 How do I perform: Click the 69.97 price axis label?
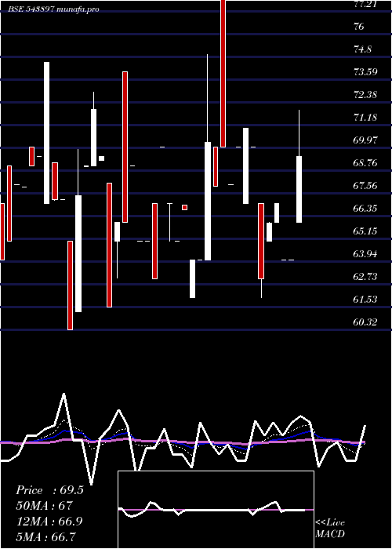click(365, 140)
